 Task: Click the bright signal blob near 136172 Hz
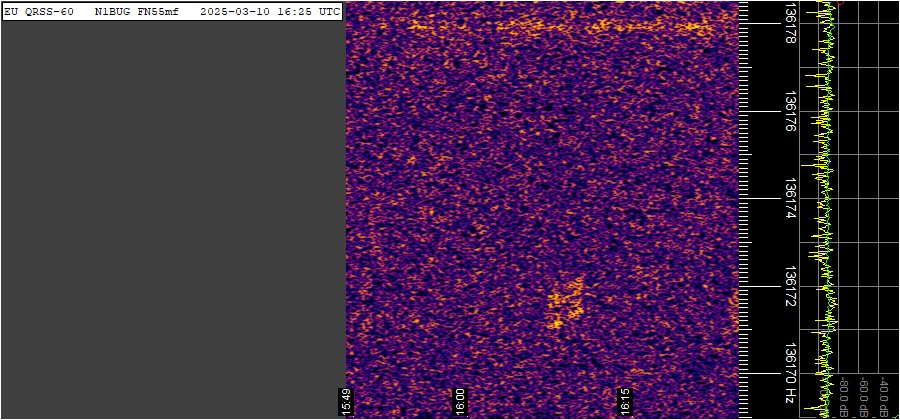[566, 304]
